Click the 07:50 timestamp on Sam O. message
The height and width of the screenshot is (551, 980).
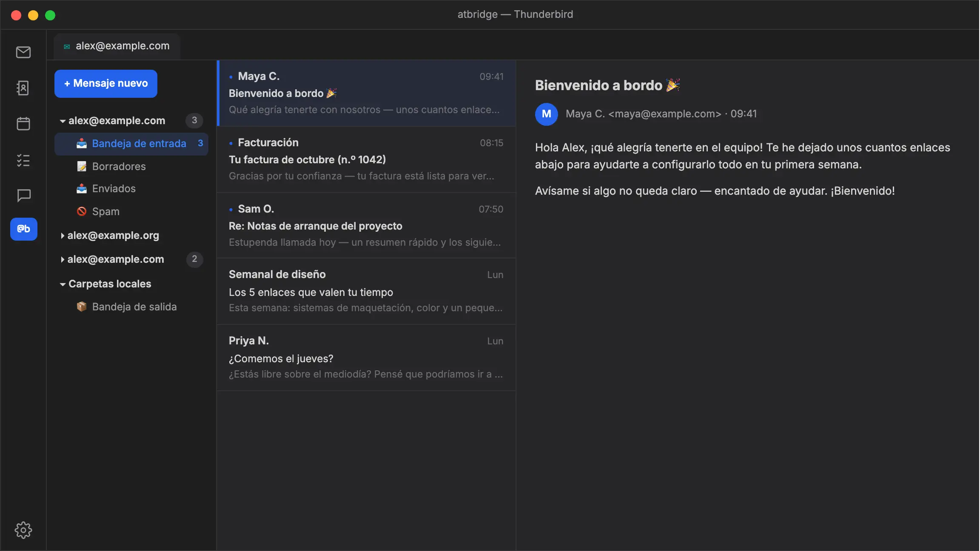tap(491, 209)
